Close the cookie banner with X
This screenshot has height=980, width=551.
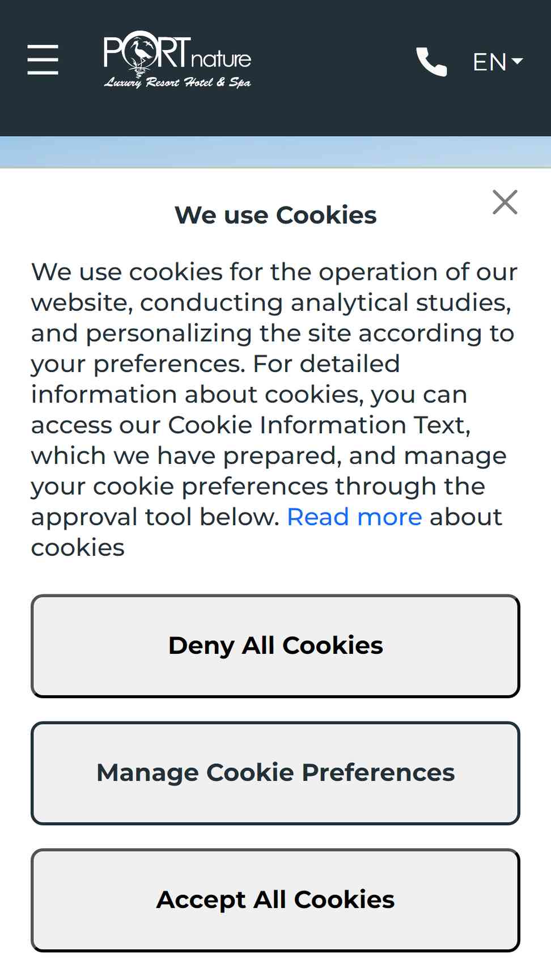point(505,202)
